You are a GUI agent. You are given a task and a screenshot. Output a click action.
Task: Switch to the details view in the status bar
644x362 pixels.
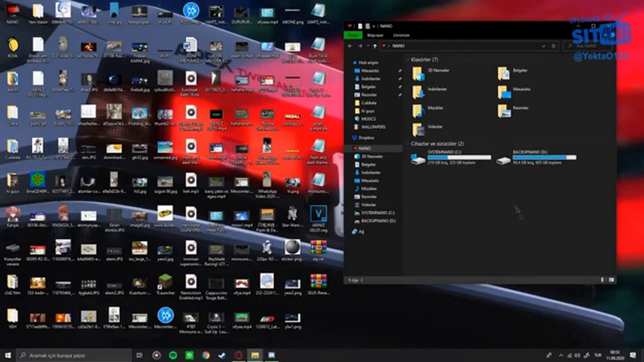click(603, 280)
